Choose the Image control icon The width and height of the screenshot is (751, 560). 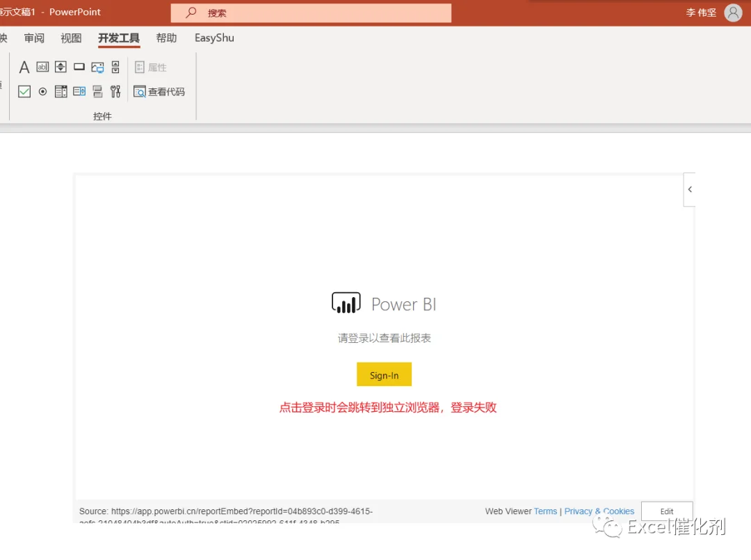point(98,67)
